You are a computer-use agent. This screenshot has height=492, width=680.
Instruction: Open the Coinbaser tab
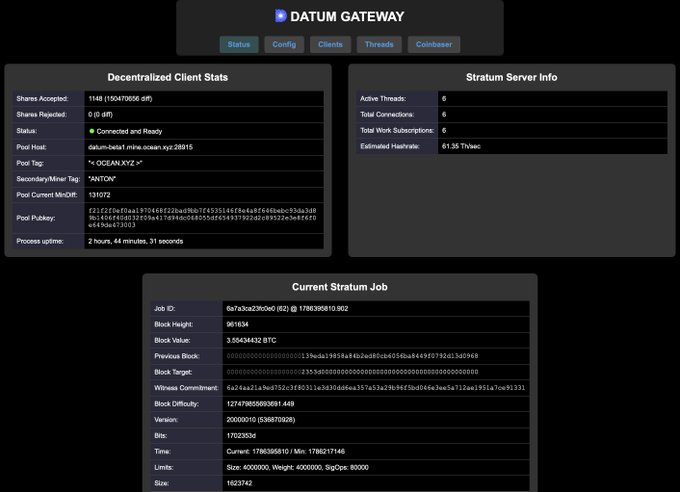point(434,44)
